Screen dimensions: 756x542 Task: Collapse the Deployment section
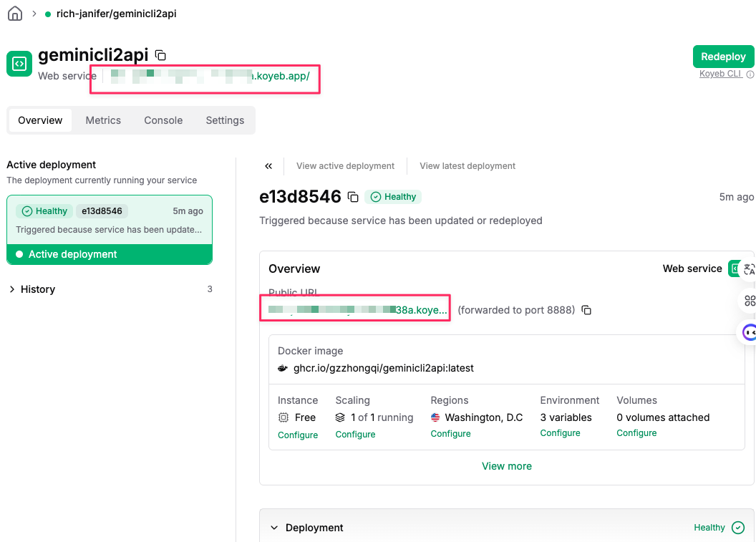point(274,528)
